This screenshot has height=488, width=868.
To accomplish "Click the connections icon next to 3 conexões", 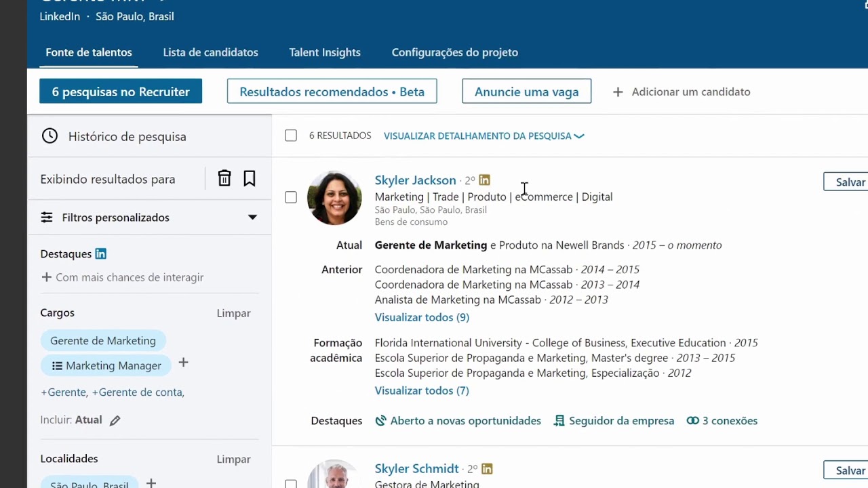I will (692, 421).
